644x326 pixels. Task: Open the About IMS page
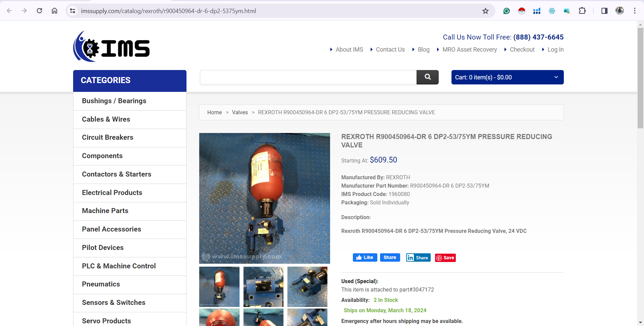(349, 50)
